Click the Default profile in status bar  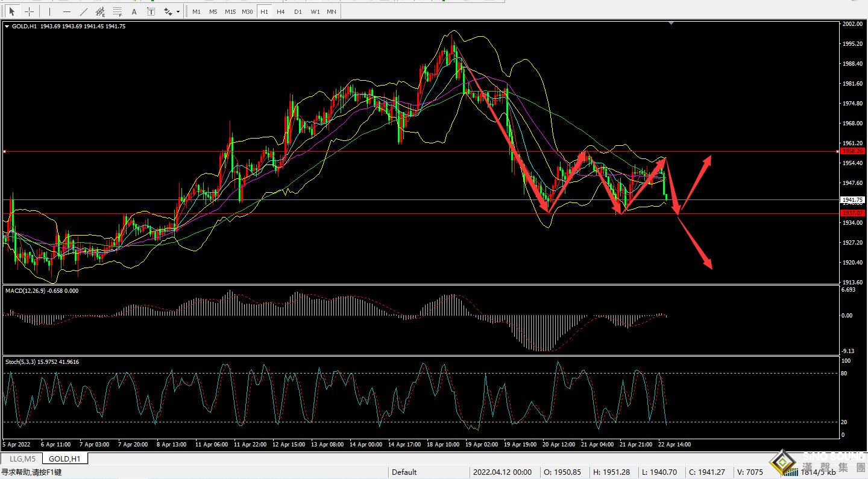click(x=404, y=472)
